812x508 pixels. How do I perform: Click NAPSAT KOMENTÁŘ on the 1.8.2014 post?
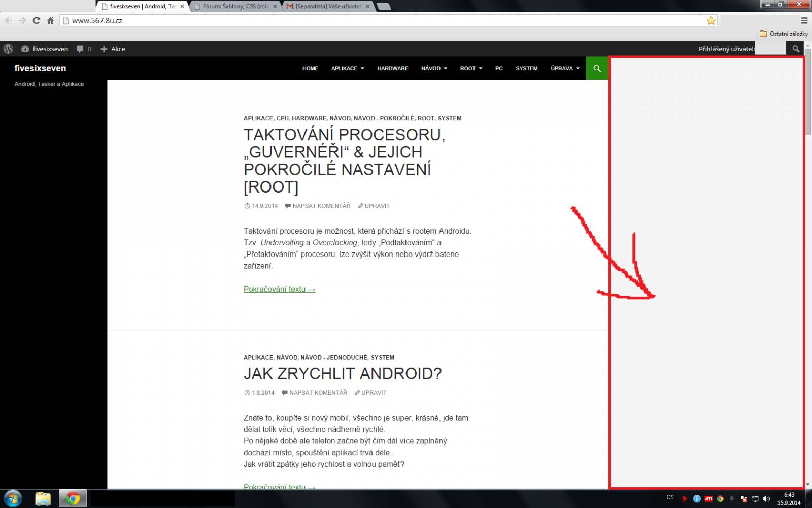(314, 393)
